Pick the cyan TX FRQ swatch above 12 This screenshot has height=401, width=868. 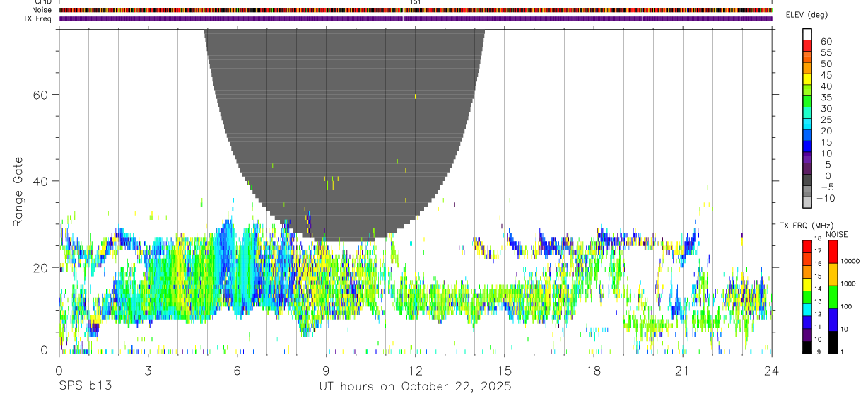807,310
